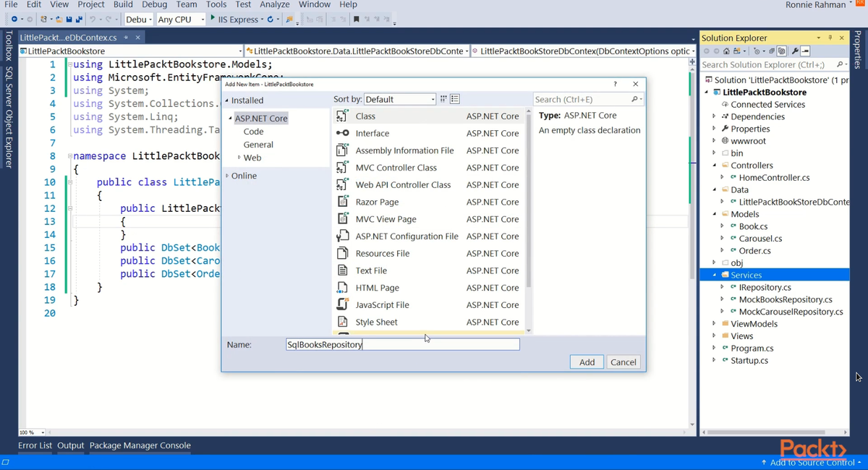
Task: Click the Collapse All icon in Solution Explorer
Action: (772, 51)
